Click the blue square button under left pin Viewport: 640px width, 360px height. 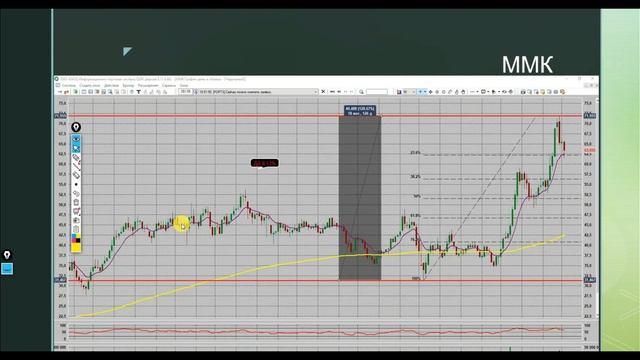7,269
